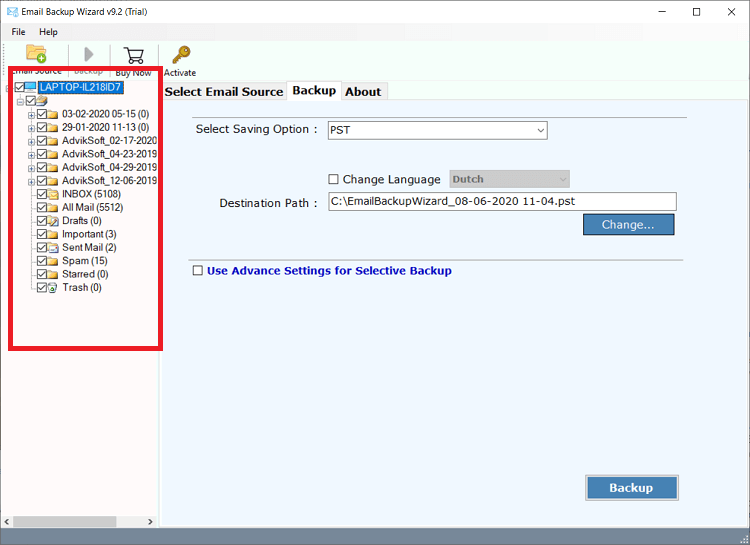The height and width of the screenshot is (545, 750).
Task: Click the left arrow of horizontal scrollbar
Action: coord(7,522)
